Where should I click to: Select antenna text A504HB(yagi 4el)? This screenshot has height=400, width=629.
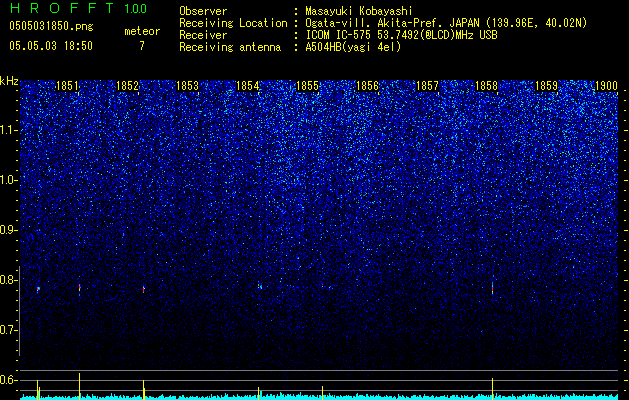353,47
